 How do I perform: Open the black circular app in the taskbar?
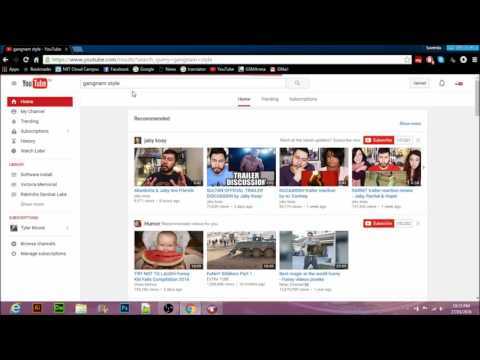tap(168, 309)
